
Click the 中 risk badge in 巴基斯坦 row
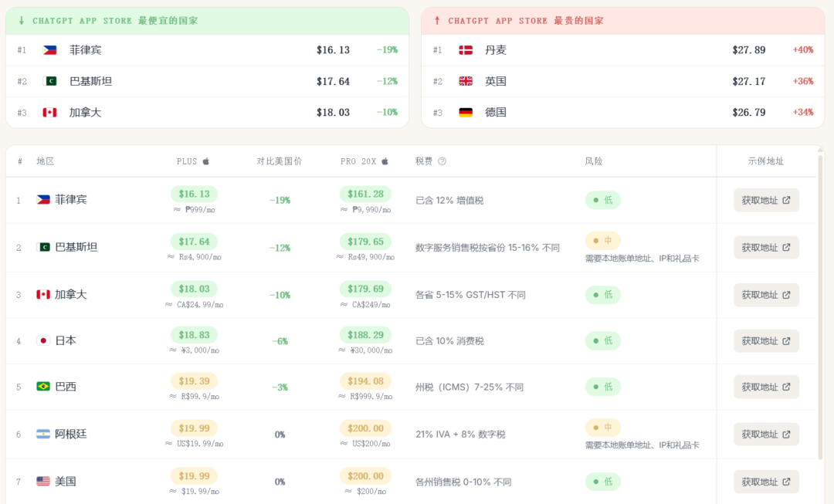coord(602,240)
